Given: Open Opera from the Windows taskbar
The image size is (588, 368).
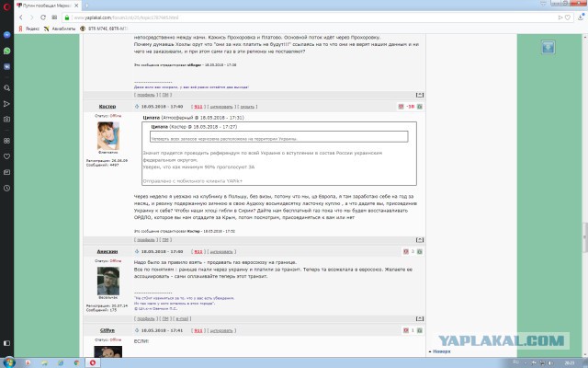Looking at the screenshot, I should click(x=92, y=362).
